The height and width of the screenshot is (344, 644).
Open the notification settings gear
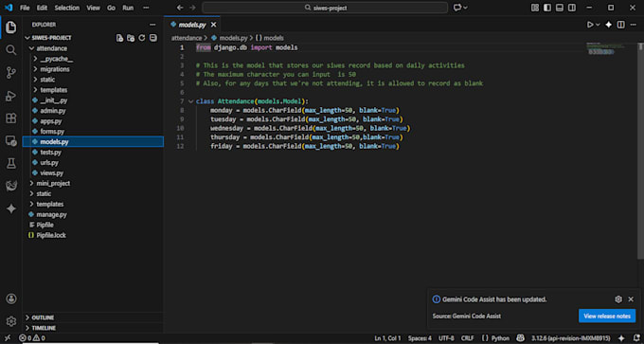click(x=618, y=299)
